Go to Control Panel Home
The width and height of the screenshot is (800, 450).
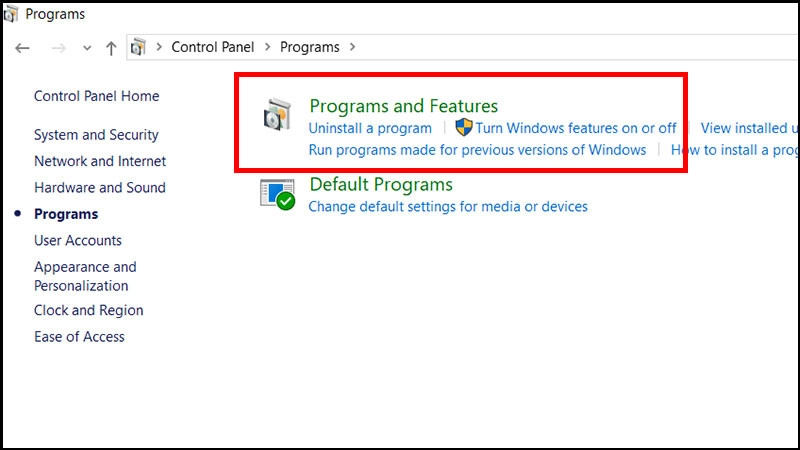pyautogui.click(x=96, y=96)
